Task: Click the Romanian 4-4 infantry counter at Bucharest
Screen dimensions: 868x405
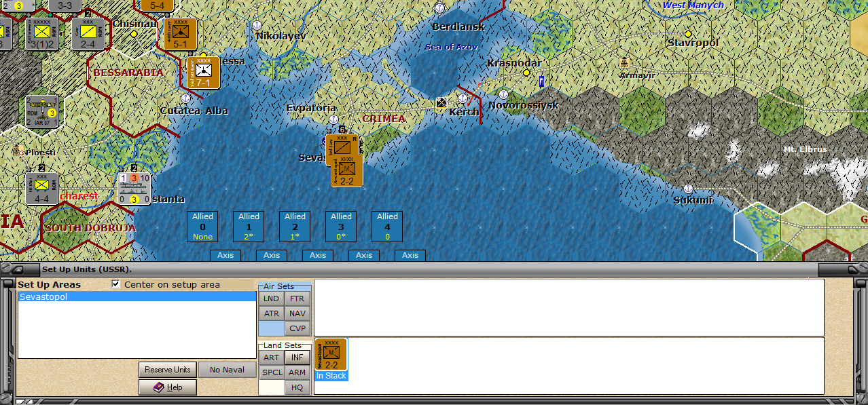Action: click(x=41, y=188)
